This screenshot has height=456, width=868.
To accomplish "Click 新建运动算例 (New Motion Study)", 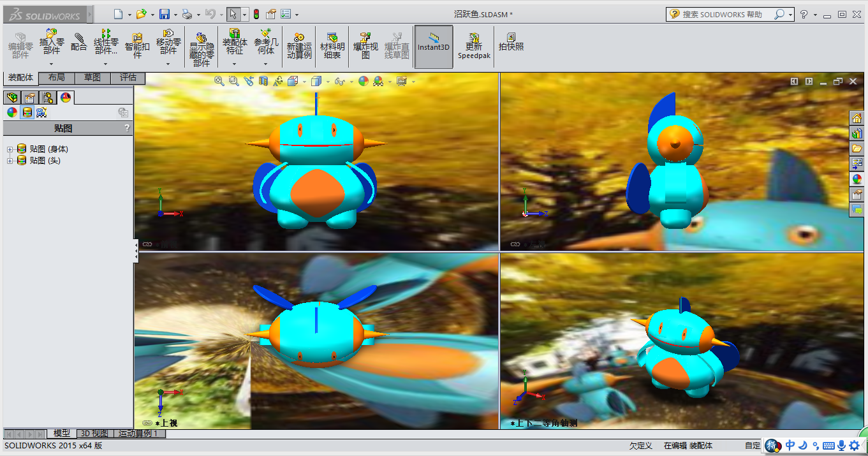I will (299, 46).
